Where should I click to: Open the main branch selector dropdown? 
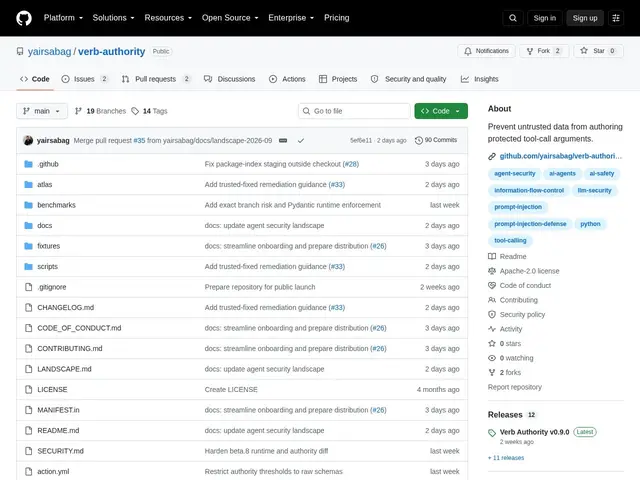(x=42, y=111)
